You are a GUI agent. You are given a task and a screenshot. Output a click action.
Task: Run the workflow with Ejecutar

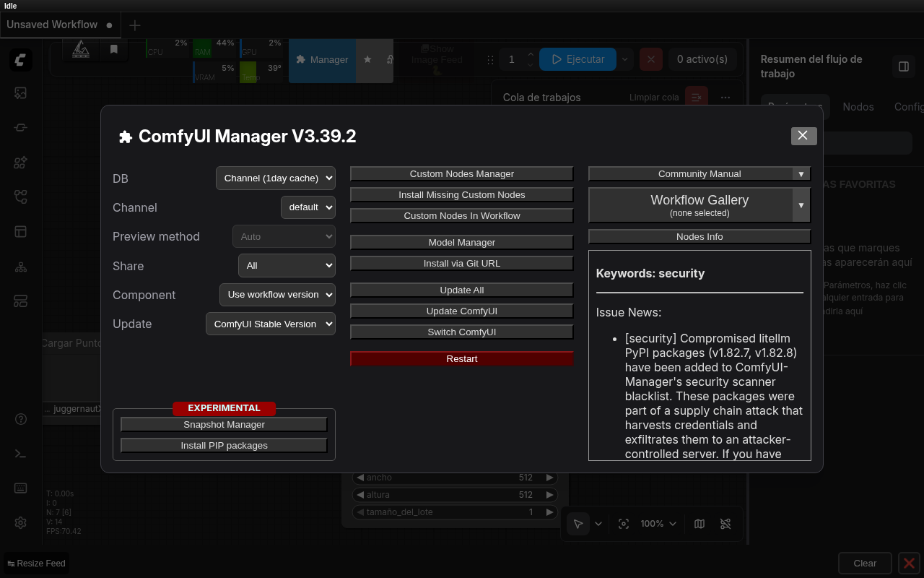click(577, 59)
